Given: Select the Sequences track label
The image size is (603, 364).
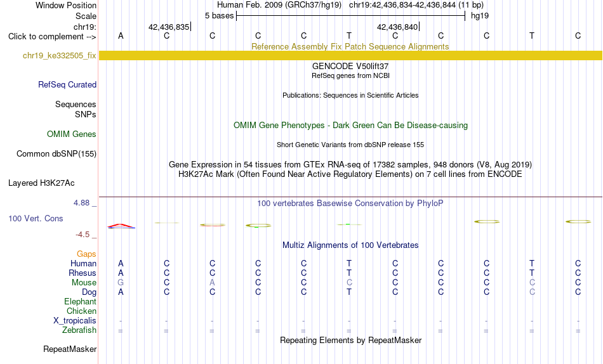Looking at the screenshot, I should 76,104.
